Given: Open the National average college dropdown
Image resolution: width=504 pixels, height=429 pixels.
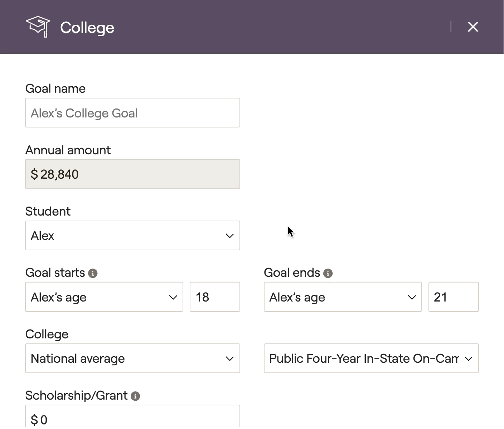Looking at the screenshot, I should pos(132,358).
